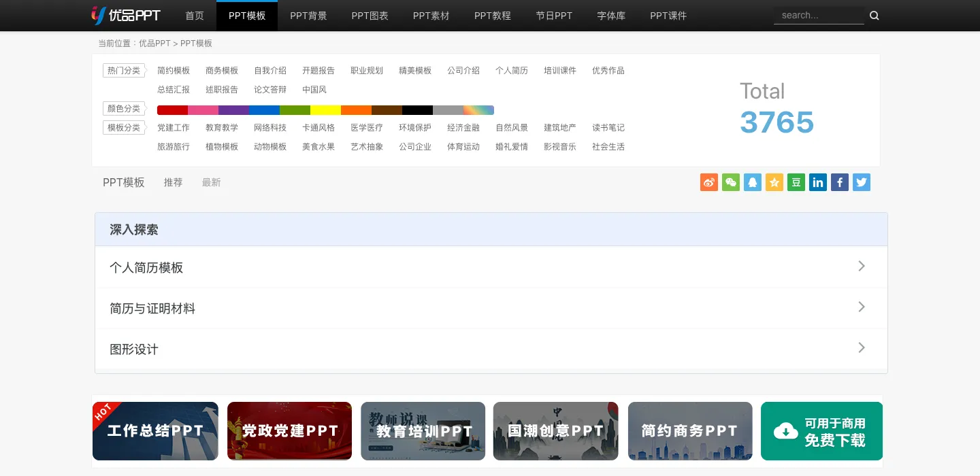Select 读书笔记 template category
Screen dimensions: 980x476
(608, 128)
